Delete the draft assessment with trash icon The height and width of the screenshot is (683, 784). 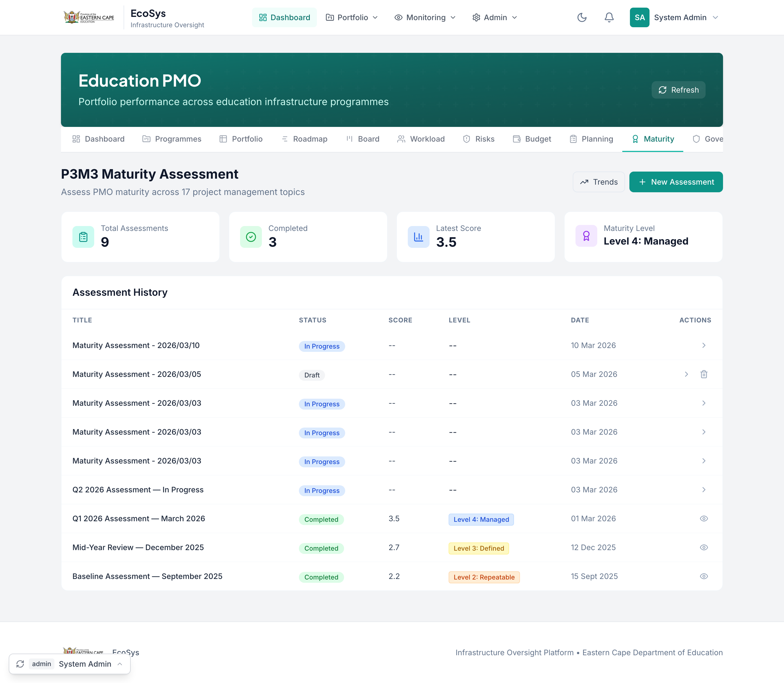click(704, 374)
